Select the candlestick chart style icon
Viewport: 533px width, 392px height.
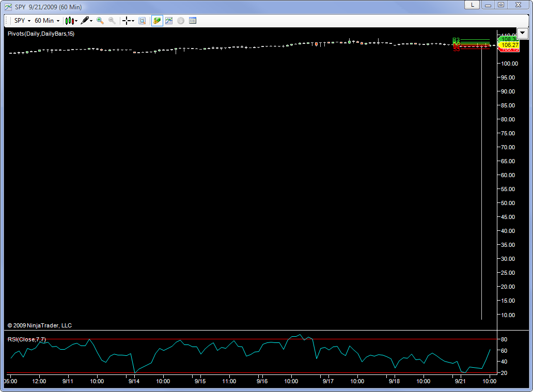[x=69, y=21]
